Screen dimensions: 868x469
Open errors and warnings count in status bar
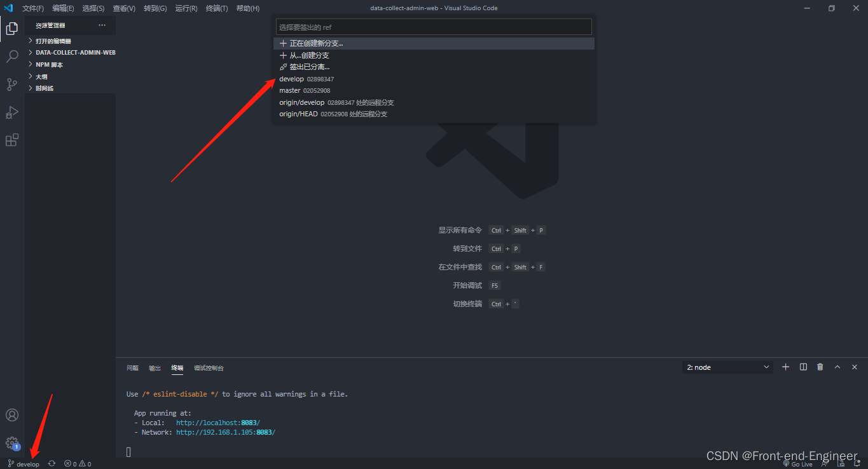coord(78,464)
